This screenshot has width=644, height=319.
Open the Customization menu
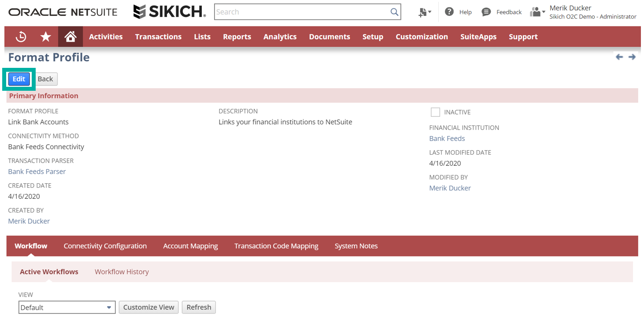[x=422, y=37]
